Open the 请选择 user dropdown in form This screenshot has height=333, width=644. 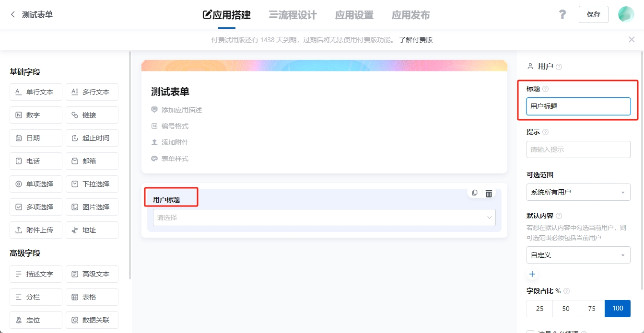[x=324, y=218]
